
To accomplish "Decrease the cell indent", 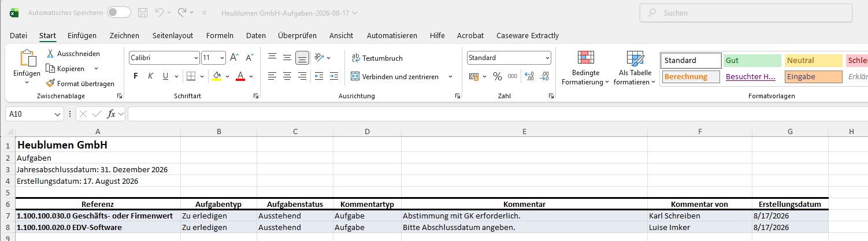I will click(319, 76).
